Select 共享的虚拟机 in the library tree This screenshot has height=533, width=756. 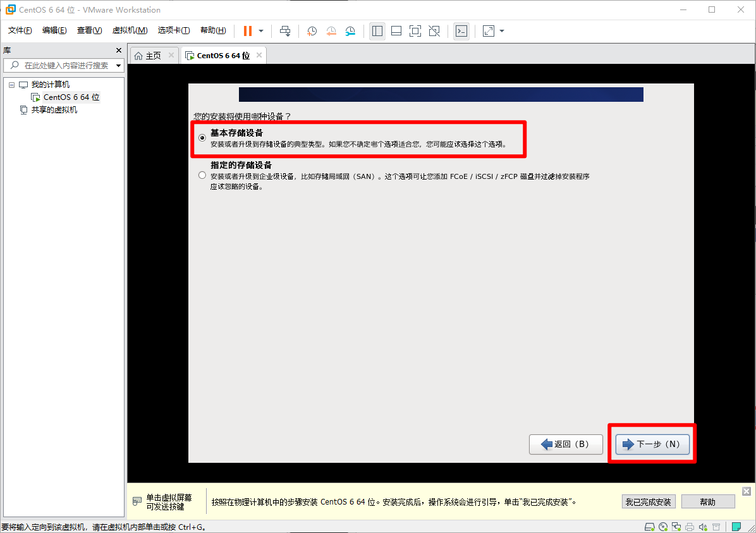click(x=54, y=110)
